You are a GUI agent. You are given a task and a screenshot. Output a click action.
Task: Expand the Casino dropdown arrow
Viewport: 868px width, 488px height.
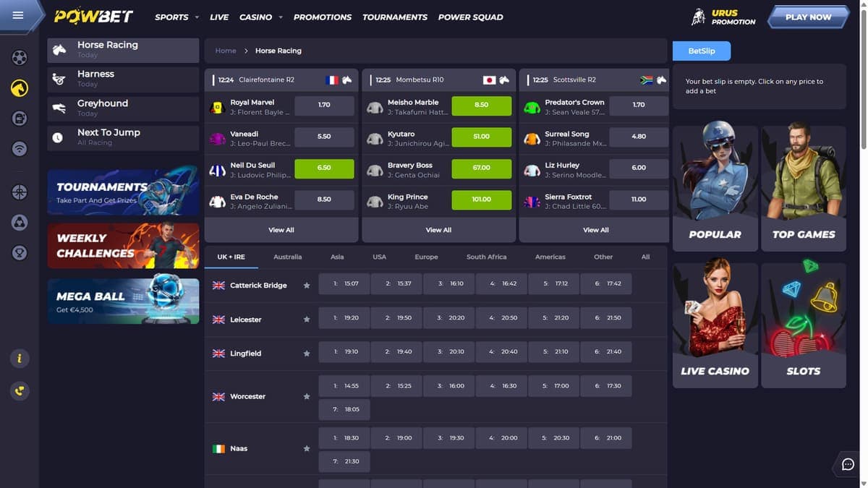click(x=280, y=17)
